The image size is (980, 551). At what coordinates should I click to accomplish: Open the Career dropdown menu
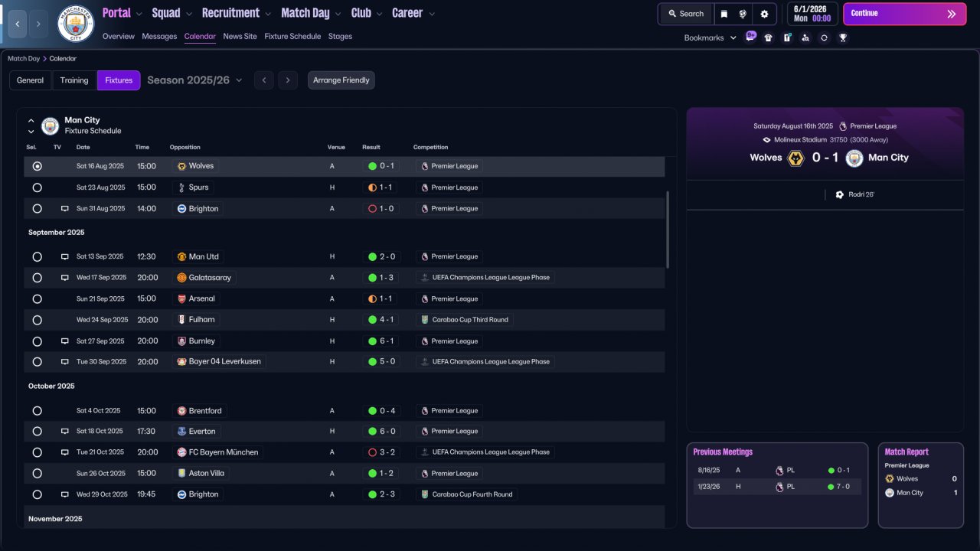click(413, 13)
